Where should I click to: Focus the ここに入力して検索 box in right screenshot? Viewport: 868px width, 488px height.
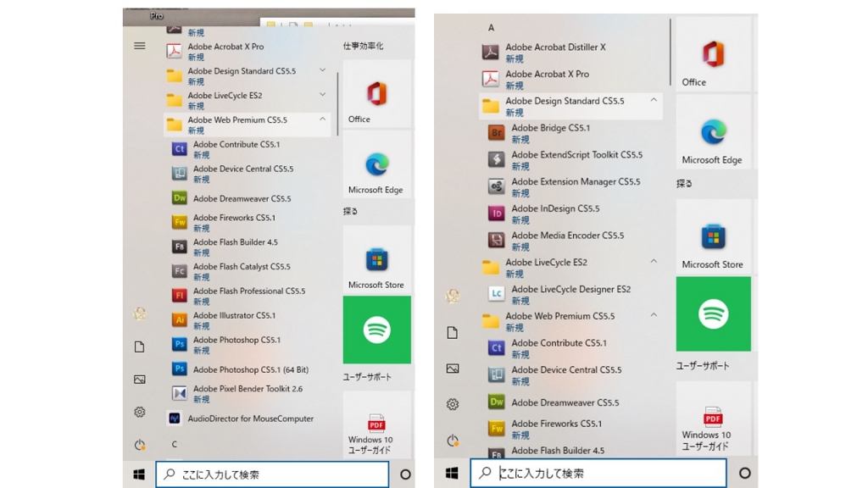(598, 473)
